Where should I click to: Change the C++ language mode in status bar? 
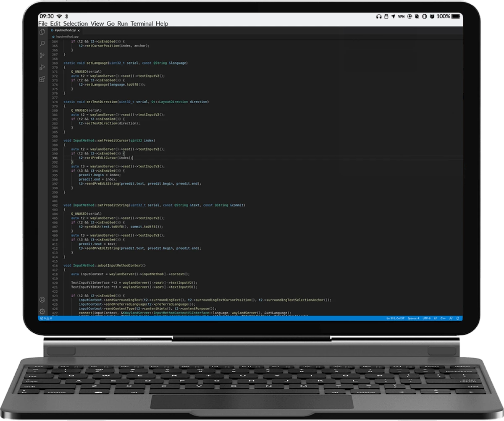[x=443, y=318]
